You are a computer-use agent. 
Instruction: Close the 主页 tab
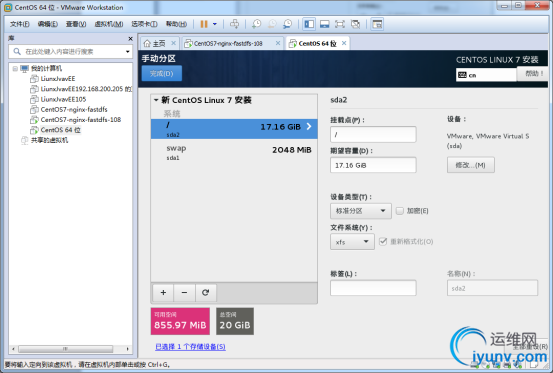tap(174, 43)
